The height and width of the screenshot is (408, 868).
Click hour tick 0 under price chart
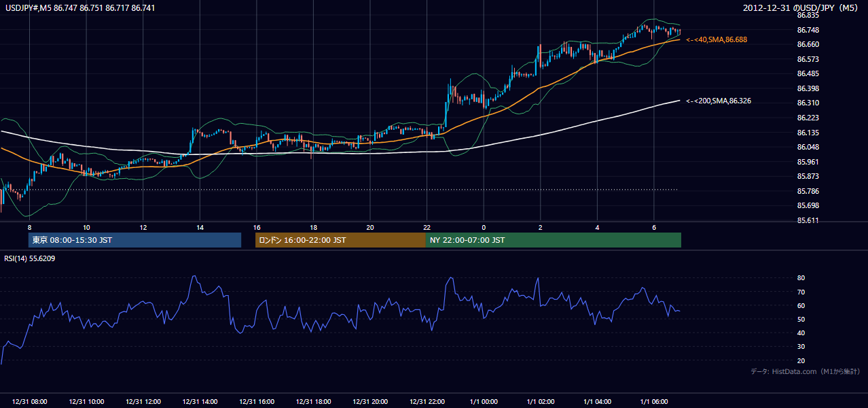point(484,227)
